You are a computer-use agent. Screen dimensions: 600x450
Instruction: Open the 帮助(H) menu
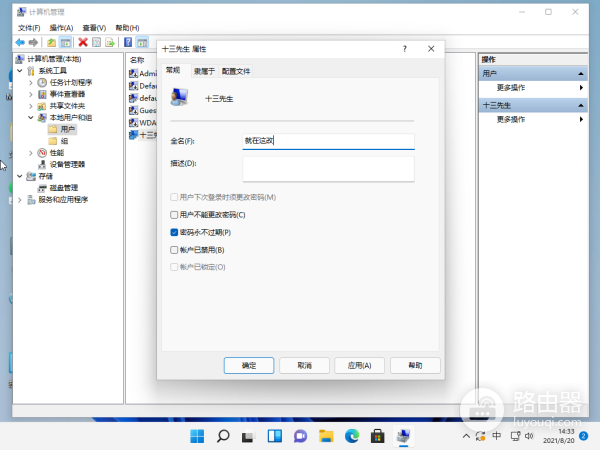(127, 28)
